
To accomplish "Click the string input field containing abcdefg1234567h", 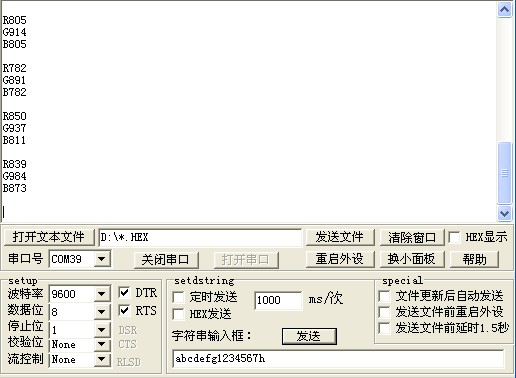I will click(x=338, y=359).
